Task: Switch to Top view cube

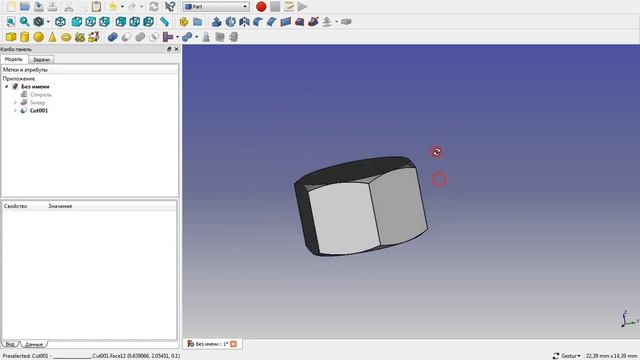Action: [x=91, y=22]
